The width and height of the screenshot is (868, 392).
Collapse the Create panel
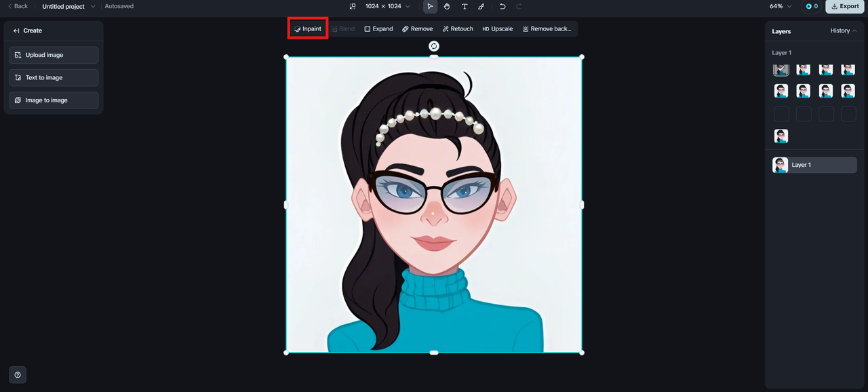(x=16, y=31)
